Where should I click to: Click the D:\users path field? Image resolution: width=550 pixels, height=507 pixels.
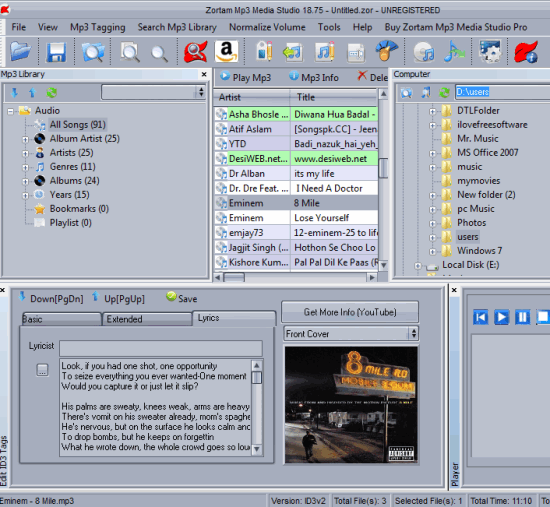click(502, 92)
